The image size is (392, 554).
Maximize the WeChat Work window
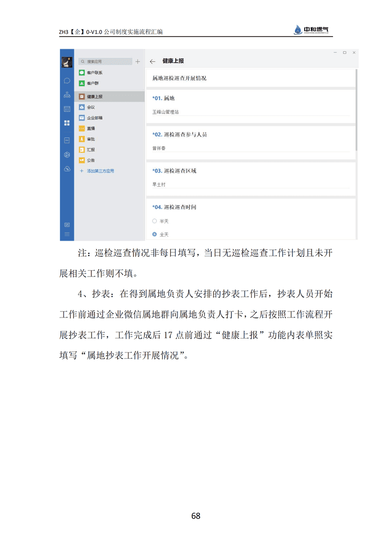pos(345,53)
